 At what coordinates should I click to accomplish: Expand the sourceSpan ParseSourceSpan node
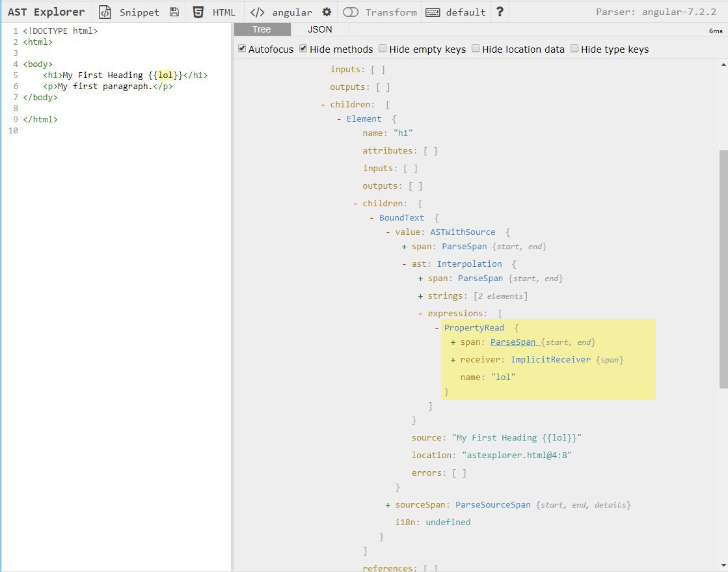[388, 505]
